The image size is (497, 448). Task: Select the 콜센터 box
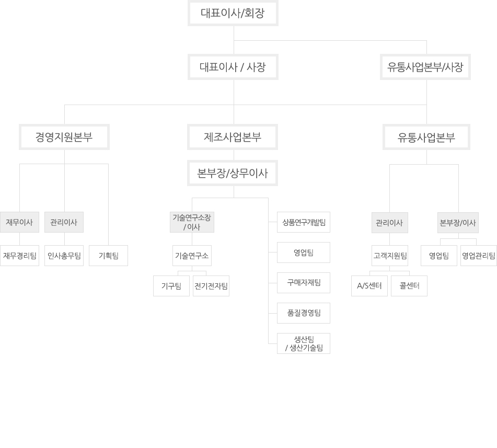(409, 286)
